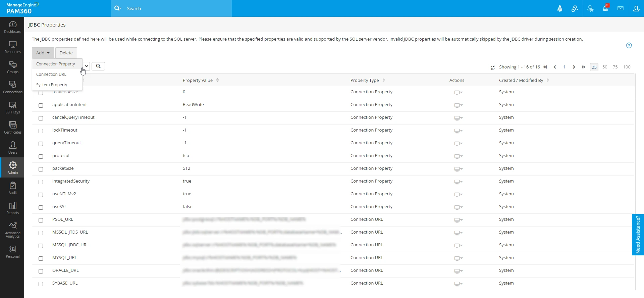Show 50 rows per page
This screenshot has width=644, height=298.
coord(605,67)
